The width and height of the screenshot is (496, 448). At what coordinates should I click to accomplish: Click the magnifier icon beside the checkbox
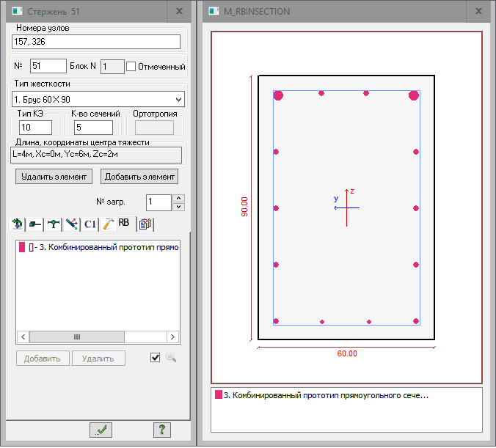[x=171, y=358]
